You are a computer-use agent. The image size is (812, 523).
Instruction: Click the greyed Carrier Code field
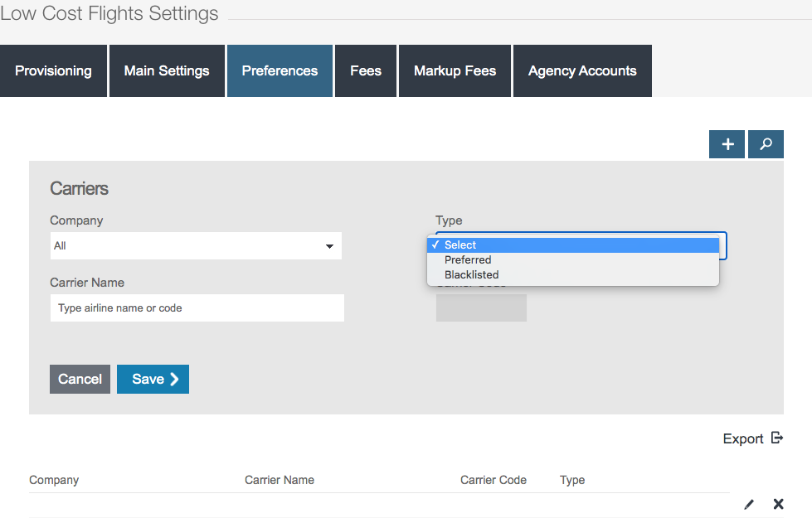click(481, 308)
